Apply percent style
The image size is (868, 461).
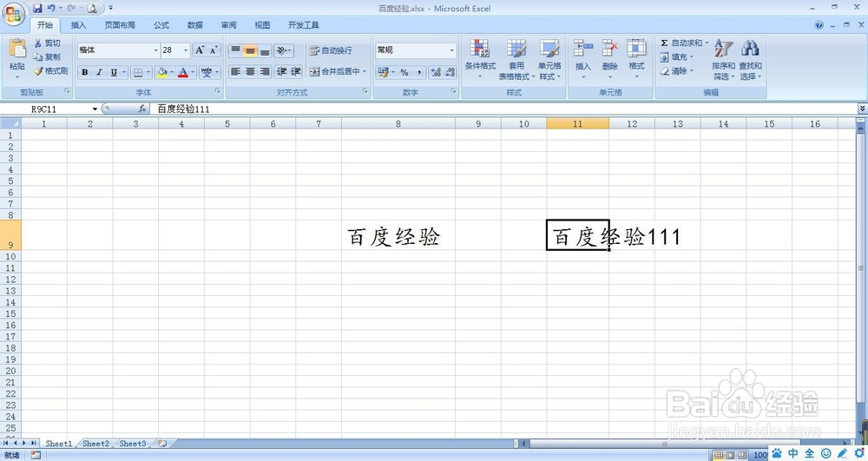(x=404, y=72)
